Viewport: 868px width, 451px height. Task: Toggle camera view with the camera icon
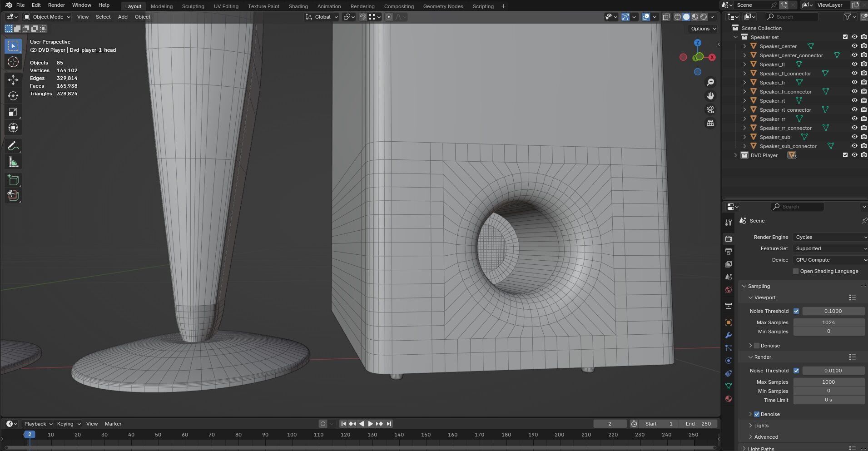point(710,109)
